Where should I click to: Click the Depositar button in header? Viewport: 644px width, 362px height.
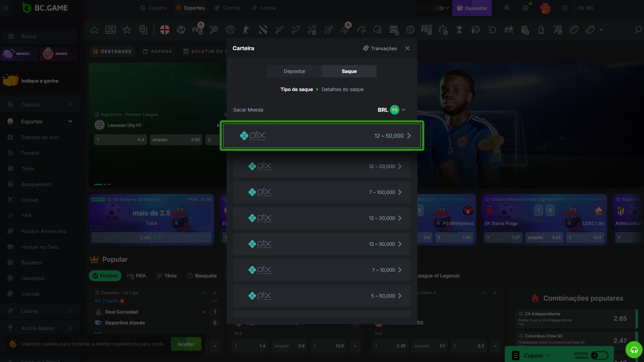[472, 7]
